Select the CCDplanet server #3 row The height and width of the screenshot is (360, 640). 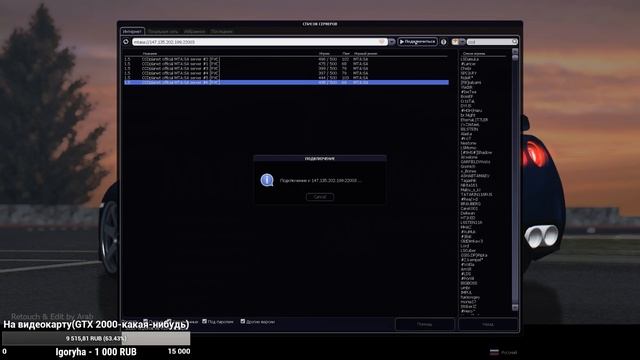(286, 69)
